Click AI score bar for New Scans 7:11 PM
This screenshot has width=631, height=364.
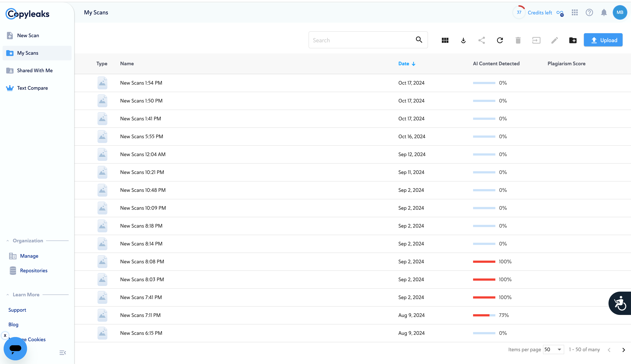484,315
